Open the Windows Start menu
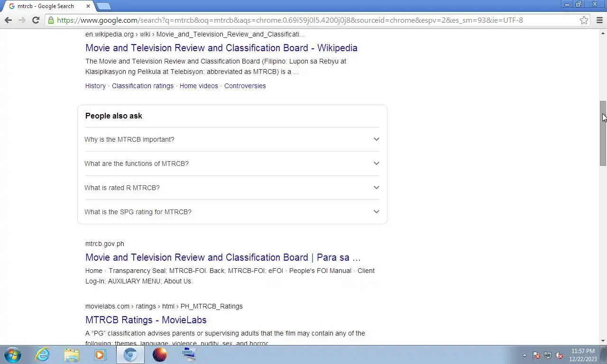Screen dimensions: 607x364 click(x=13, y=355)
